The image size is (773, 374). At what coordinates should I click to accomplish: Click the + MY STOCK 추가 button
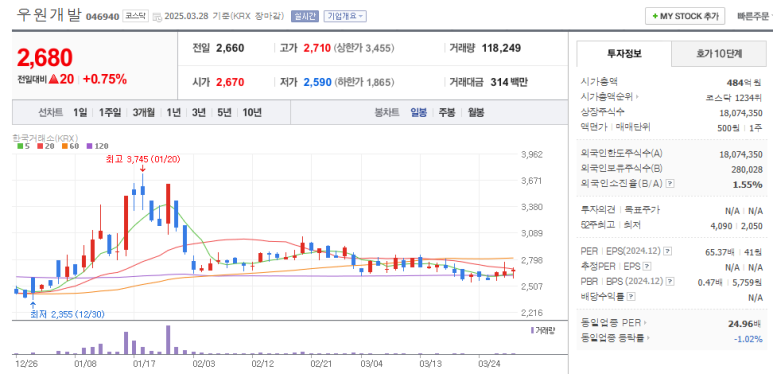point(685,16)
